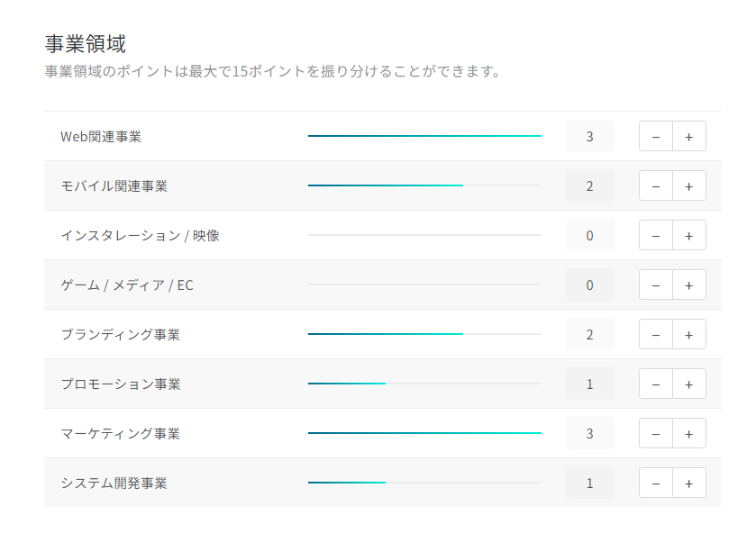Viewport: 756px width, 533px height.
Task: Increase システム開発事業 points by one
Action: (x=688, y=483)
